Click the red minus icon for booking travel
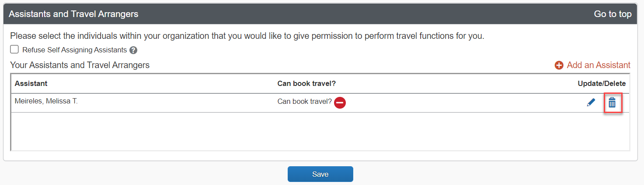 tap(340, 103)
